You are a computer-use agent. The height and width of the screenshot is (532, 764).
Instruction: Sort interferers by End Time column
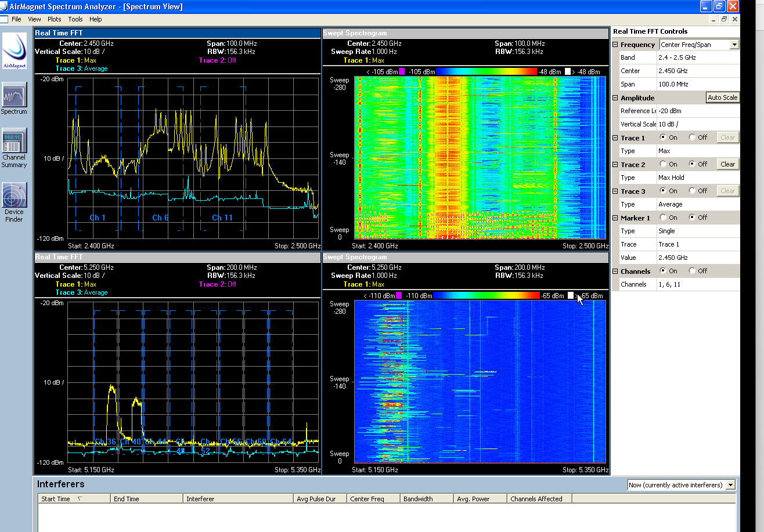pos(146,499)
